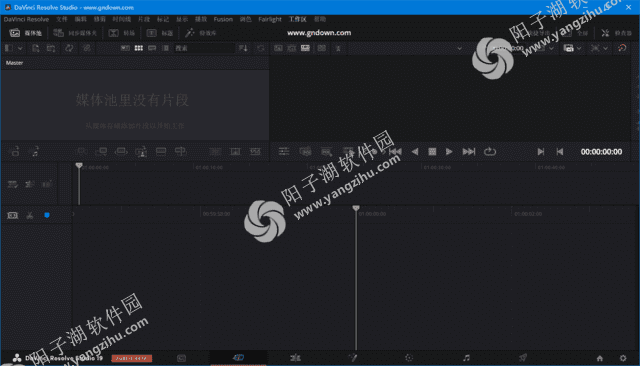
Task: Go to next edit point
Action: (x=541, y=152)
